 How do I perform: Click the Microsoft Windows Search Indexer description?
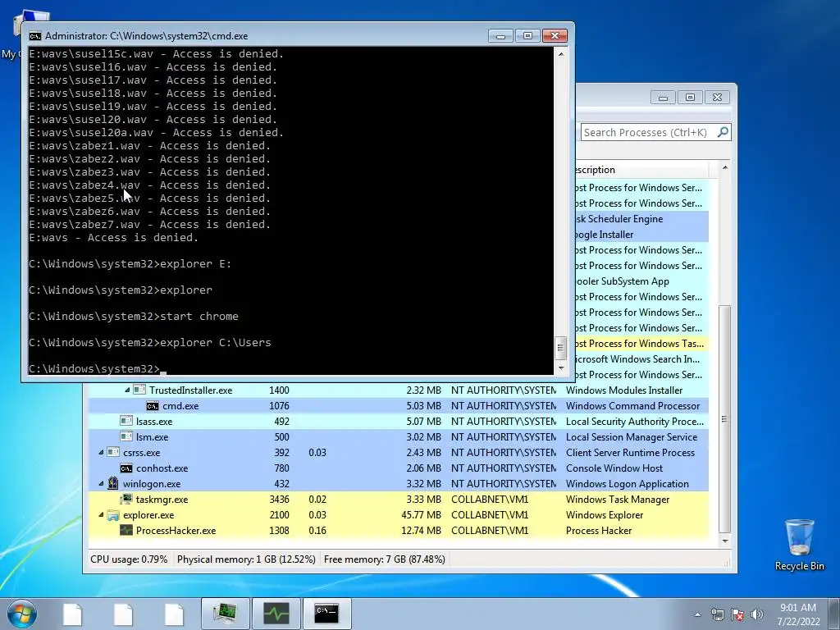click(x=637, y=359)
